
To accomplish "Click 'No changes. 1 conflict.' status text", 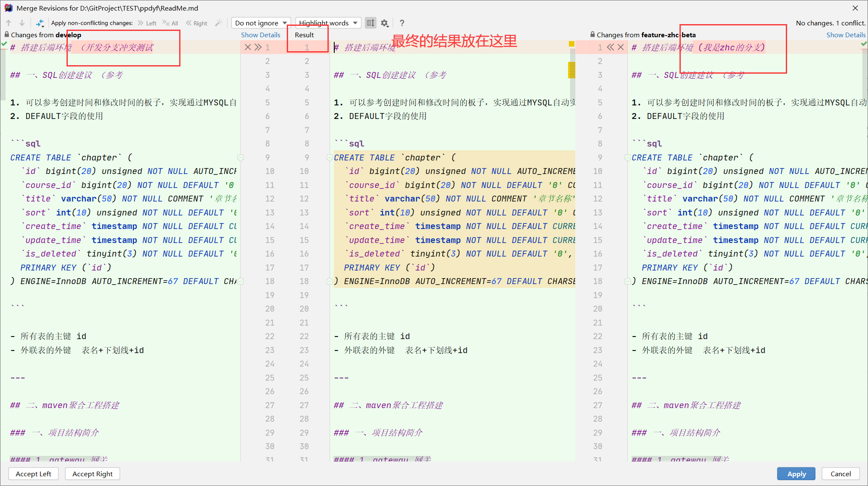I will point(830,23).
